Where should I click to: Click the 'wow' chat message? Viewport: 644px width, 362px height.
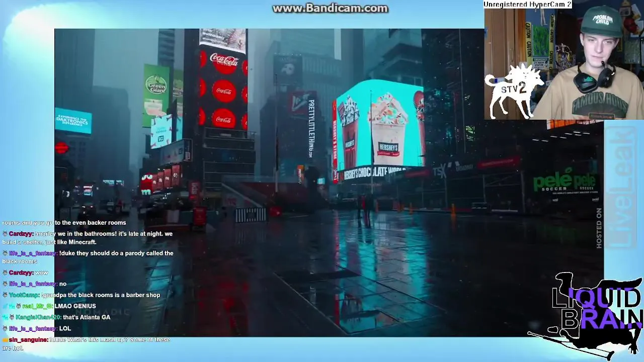[42, 273]
